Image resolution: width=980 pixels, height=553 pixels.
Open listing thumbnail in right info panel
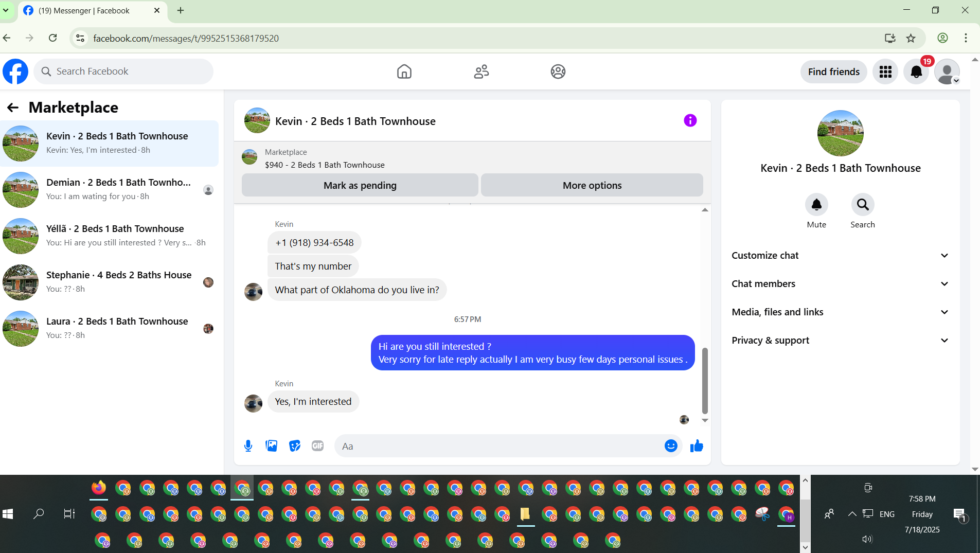click(x=840, y=133)
